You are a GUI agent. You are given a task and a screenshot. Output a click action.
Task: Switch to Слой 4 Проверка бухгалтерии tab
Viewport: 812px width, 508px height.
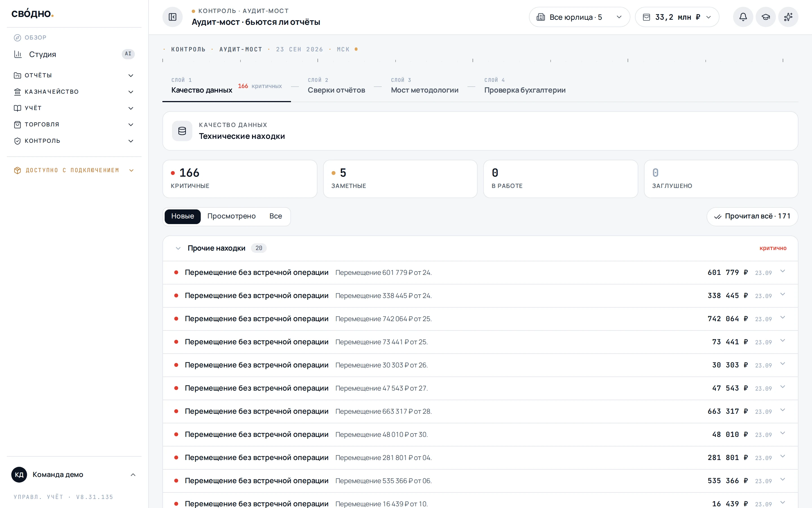tap(525, 86)
